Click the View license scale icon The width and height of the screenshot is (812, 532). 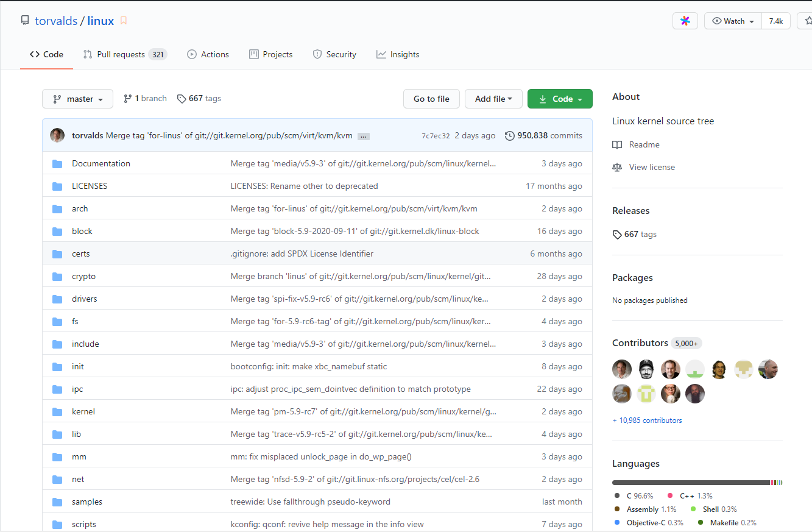[x=617, y=168]
